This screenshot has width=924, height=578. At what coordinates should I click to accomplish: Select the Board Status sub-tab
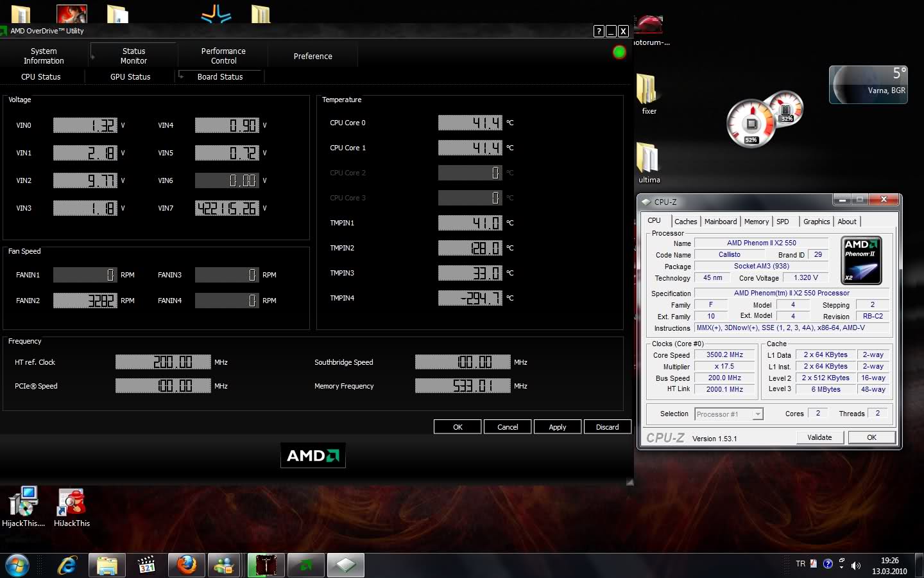pyautogui.click(x=220, y=76)
